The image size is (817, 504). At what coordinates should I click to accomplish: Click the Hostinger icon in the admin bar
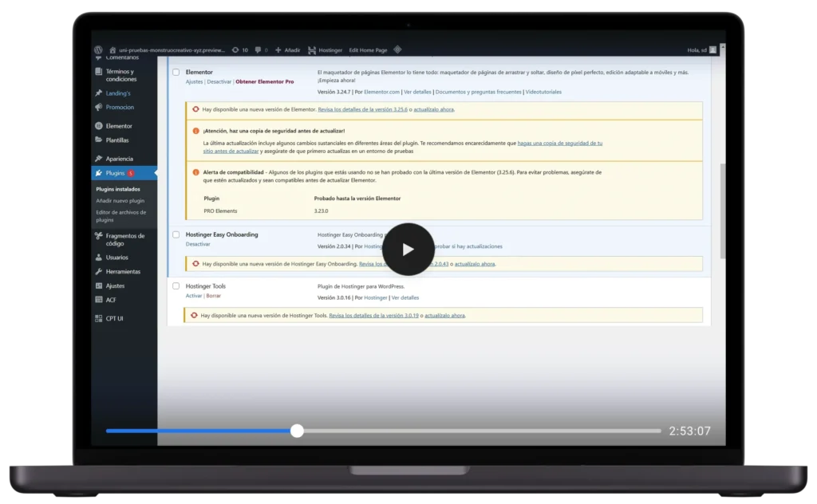(x=312, y=50)
